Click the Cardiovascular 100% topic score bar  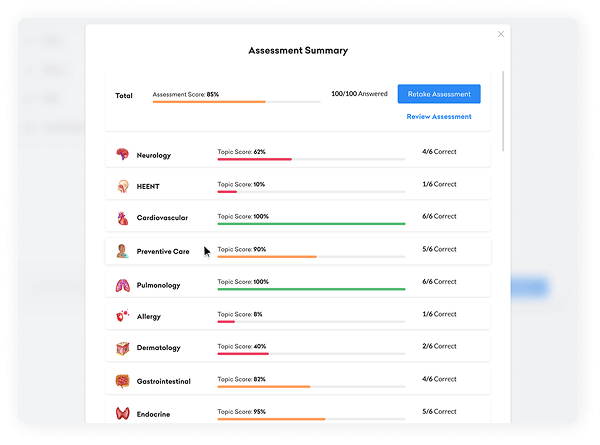tap(311, 224)
